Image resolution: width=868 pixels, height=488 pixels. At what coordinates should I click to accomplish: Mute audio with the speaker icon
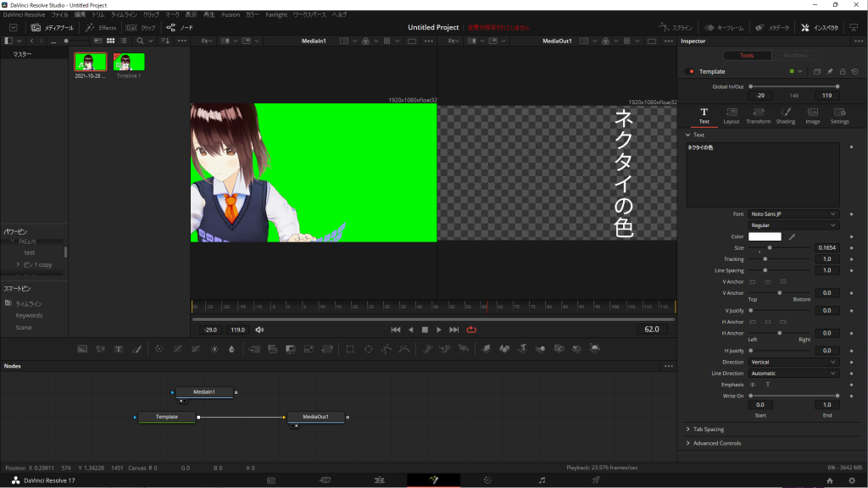[259, 330]
